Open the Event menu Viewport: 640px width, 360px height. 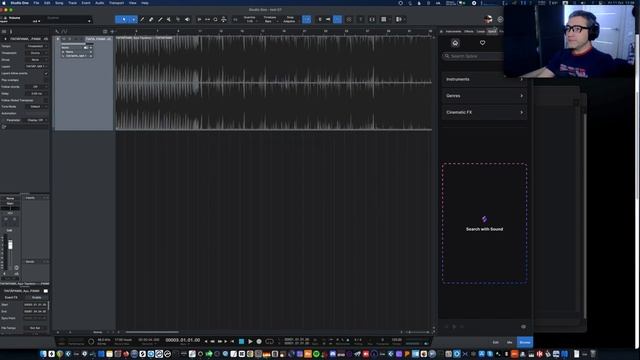pos(86,3)
